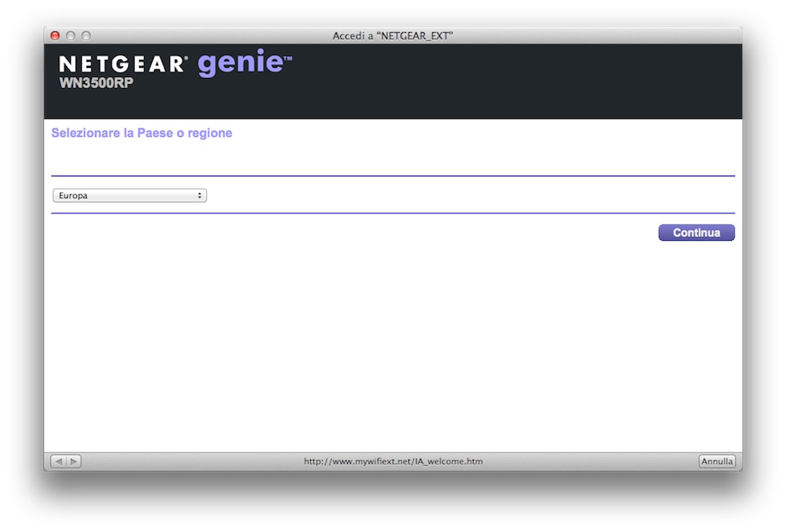
Task: Click the Continua button
Action: (x=696, y=232)
